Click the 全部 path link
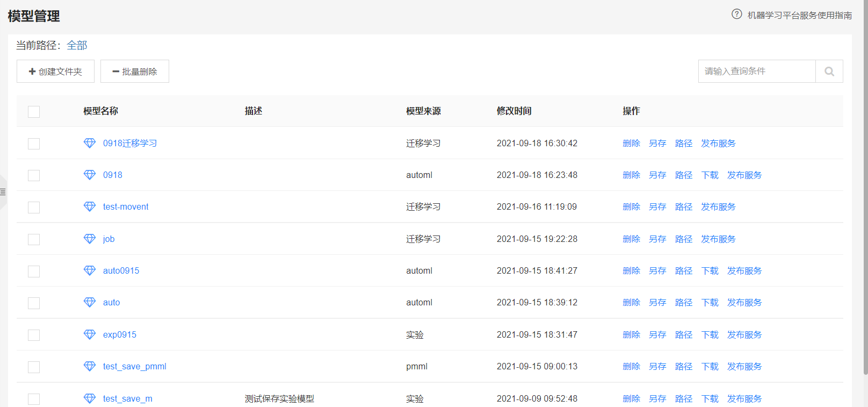 coord(77,45)
